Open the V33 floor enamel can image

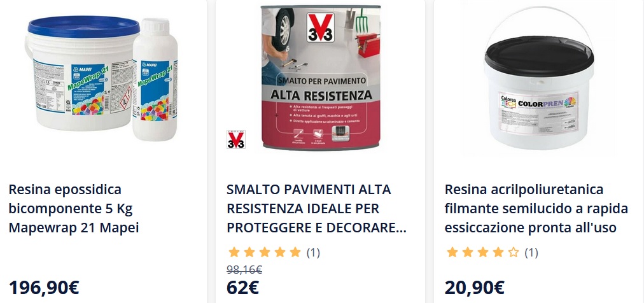[321, 78]
